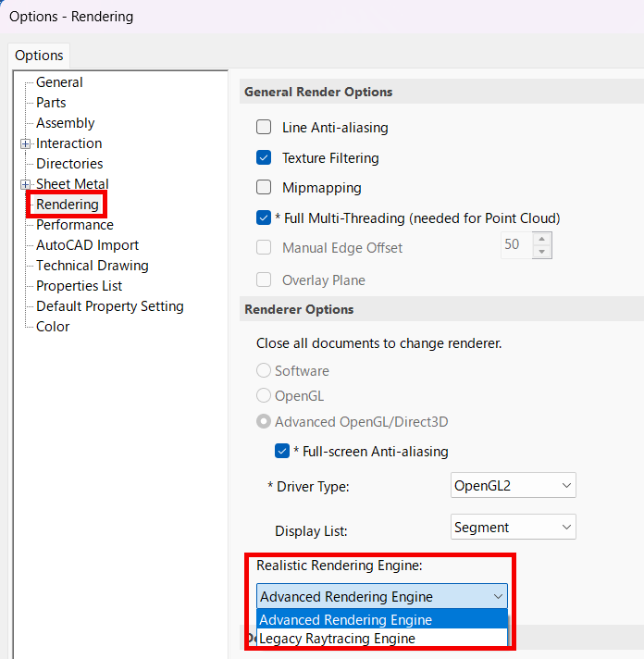
Task: Open the Color settings category
Action: pyautogui.click(x=53, y=327)
